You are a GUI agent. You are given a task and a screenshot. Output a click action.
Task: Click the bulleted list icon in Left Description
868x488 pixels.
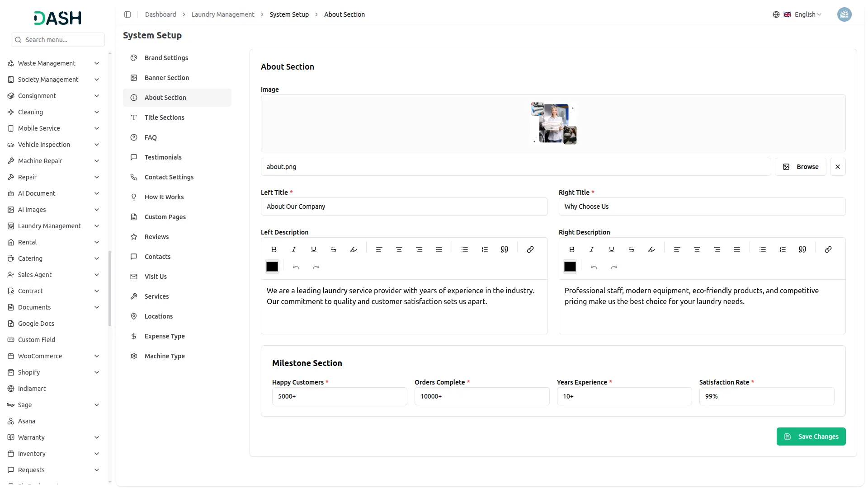pyautogui.click(x=464, y=249)
